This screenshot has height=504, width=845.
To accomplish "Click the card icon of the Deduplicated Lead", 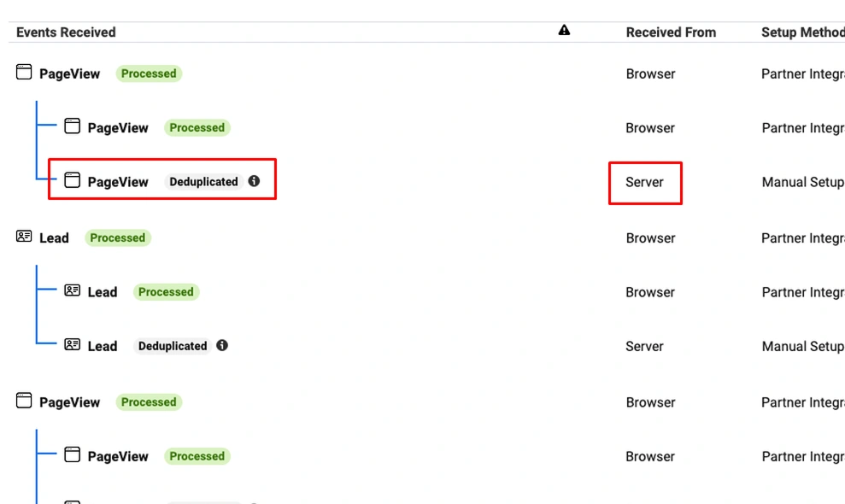I will tap(73, 344).
